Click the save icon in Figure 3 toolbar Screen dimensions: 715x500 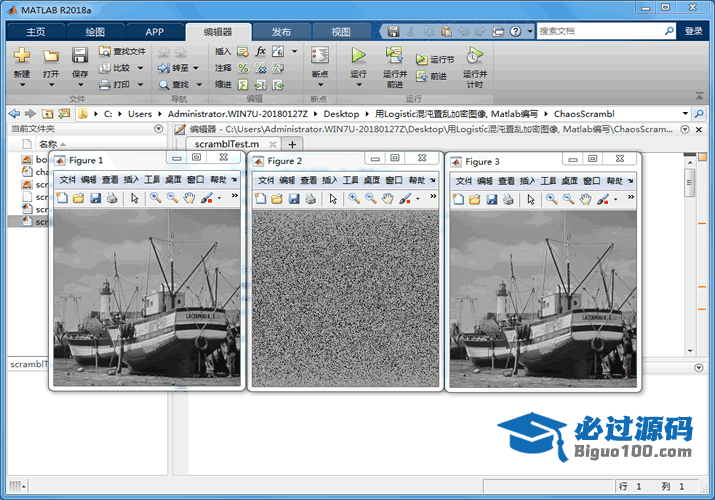pos(492,199)
